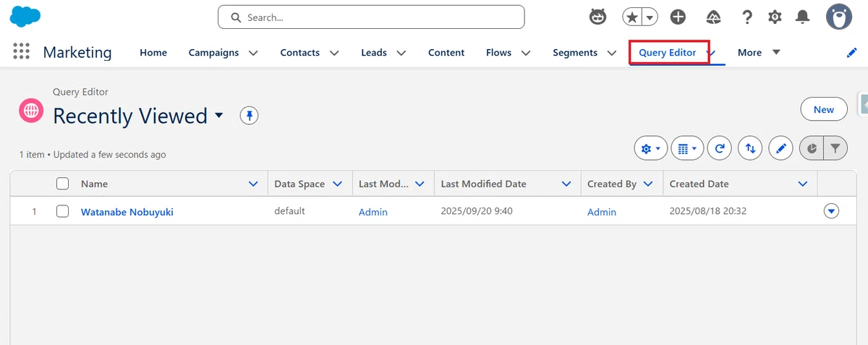The height and width of the screenshot is (345, 868).
Task: Sort by the Last Modified Date header
Action: [484, 184]
